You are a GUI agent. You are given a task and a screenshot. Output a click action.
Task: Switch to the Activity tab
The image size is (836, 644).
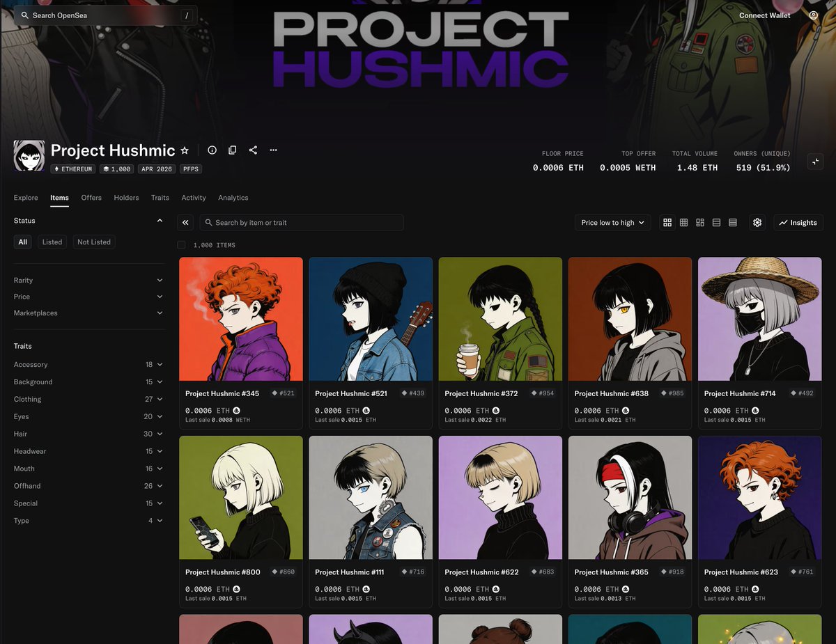coord(194,198)
